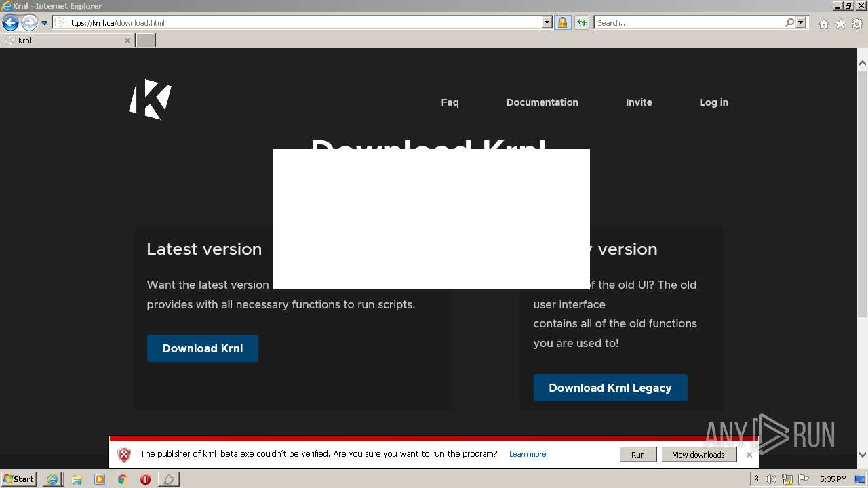
Task: Refresh the page with the refresh icon
Action: click(581, 23)
